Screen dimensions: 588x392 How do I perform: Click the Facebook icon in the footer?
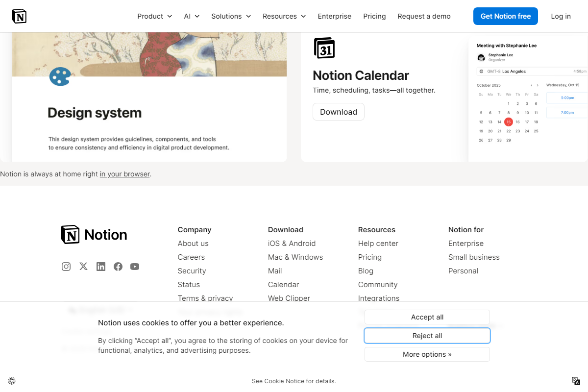pos(118,266)
